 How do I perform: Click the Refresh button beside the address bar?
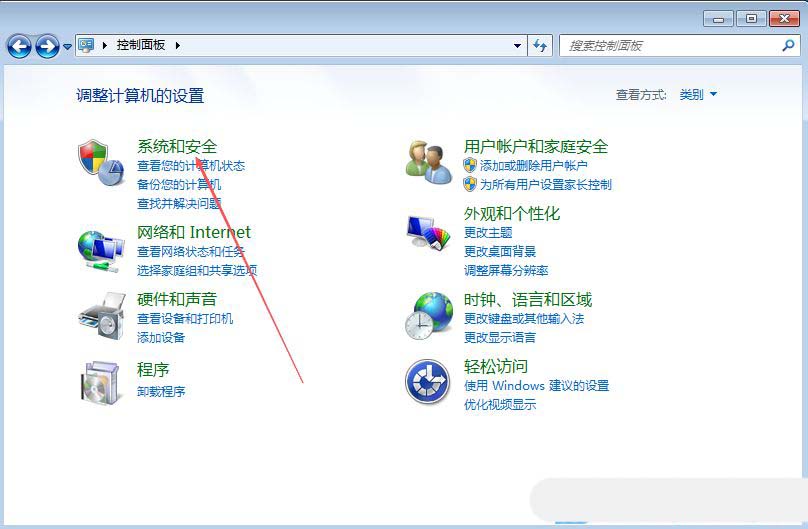coord(540,46)
